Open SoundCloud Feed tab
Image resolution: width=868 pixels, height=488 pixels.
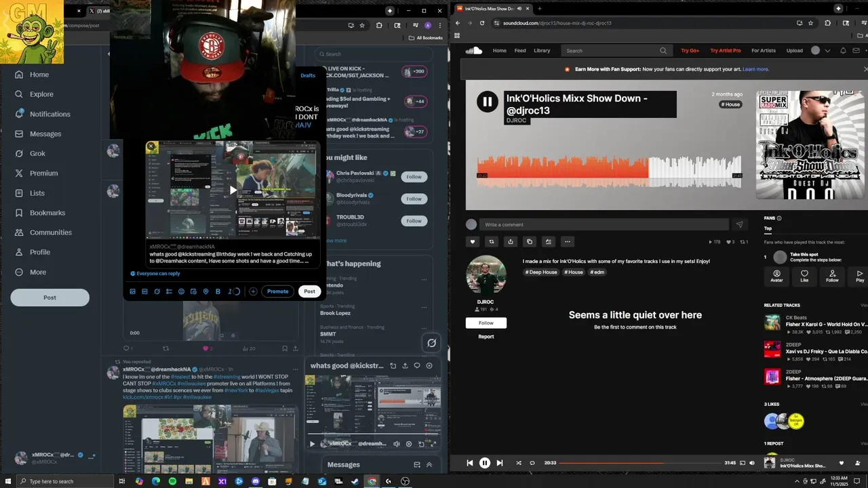pyautogui.click(x=520, y=50)
